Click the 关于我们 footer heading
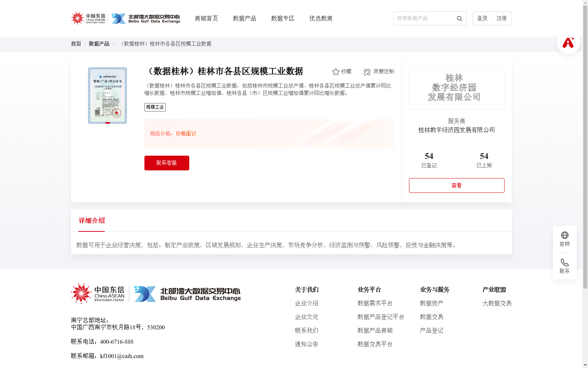This screenshot has height=368, width=588. tap(306, 290)
